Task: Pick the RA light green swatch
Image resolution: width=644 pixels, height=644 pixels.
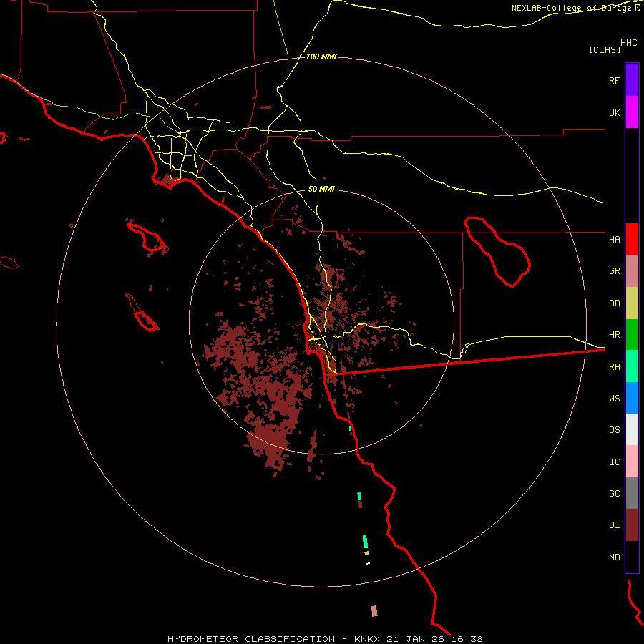Action: 632,366
